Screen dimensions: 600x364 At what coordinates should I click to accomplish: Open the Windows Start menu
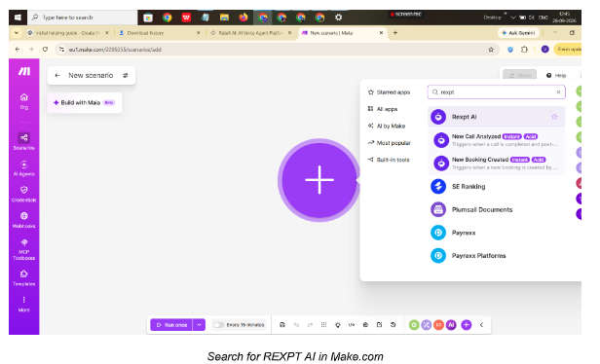tap(18, 18)
